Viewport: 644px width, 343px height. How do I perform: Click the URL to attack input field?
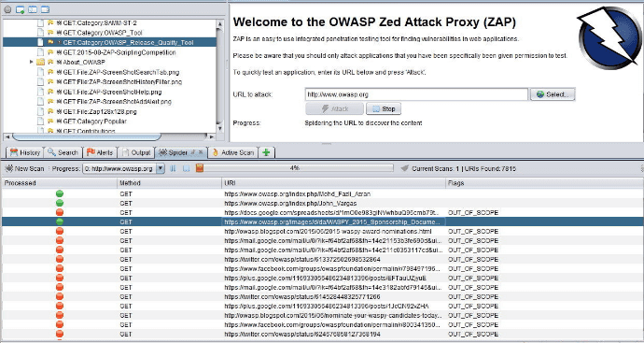(x=416, y=94)
